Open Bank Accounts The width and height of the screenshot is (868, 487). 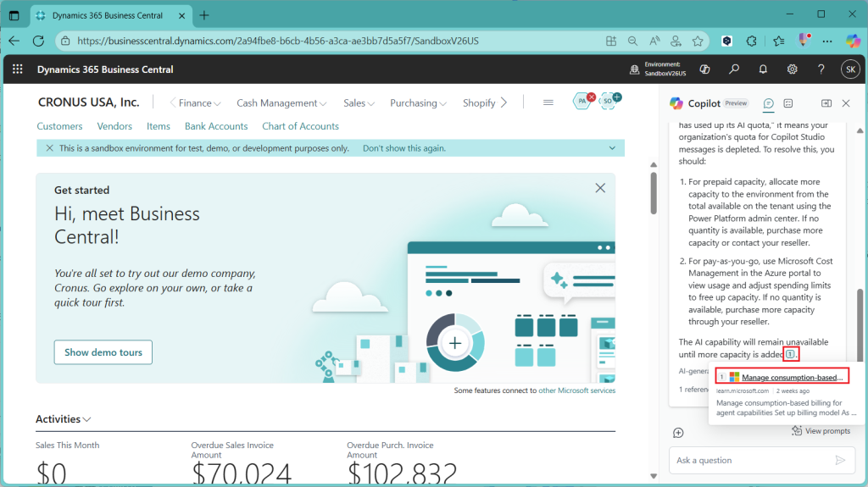pos(216,126)
